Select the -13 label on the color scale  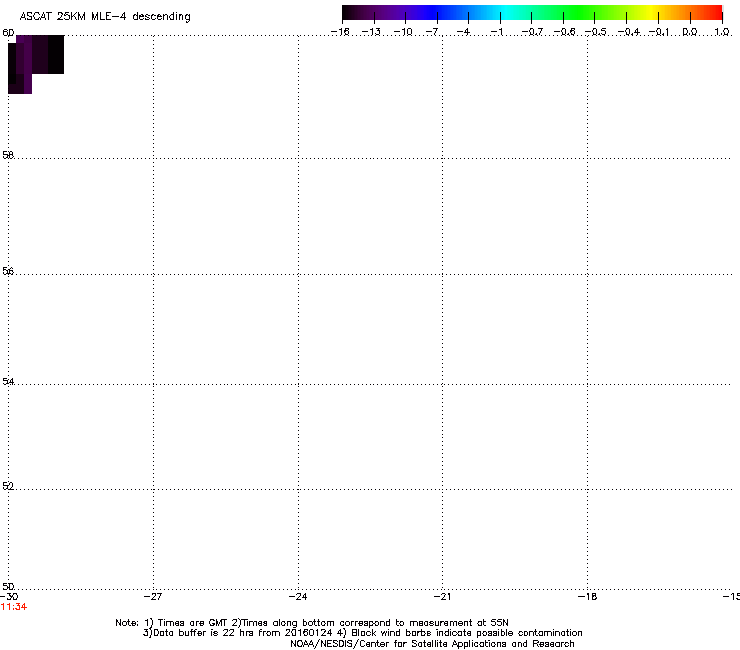coord(371,32)
